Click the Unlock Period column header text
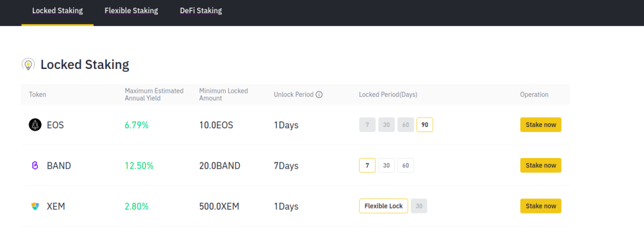Viewport: 644px width, 232px height. click(294, 94)
